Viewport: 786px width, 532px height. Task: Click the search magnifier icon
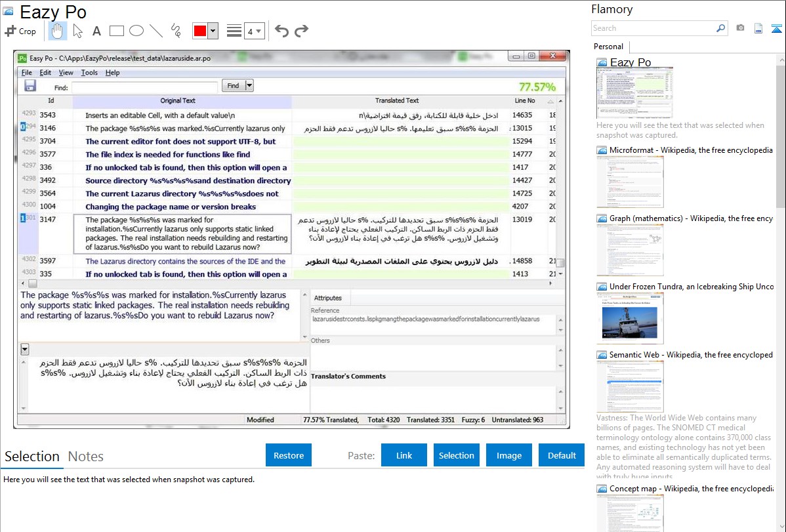click(720, 28)
